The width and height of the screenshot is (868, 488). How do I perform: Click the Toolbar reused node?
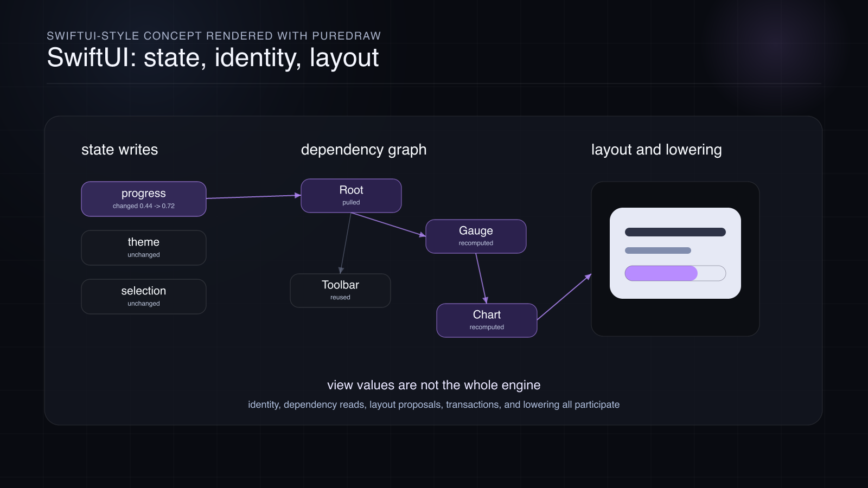340,291
